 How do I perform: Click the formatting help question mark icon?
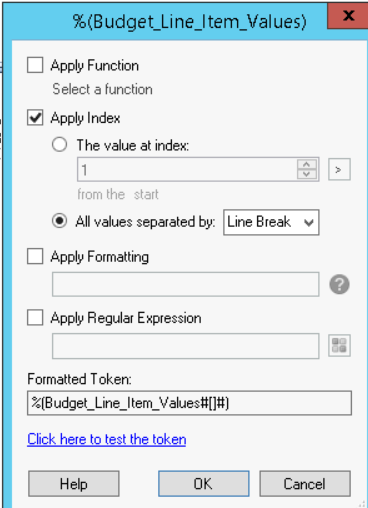pyautogui.click(x=339, y=284)
